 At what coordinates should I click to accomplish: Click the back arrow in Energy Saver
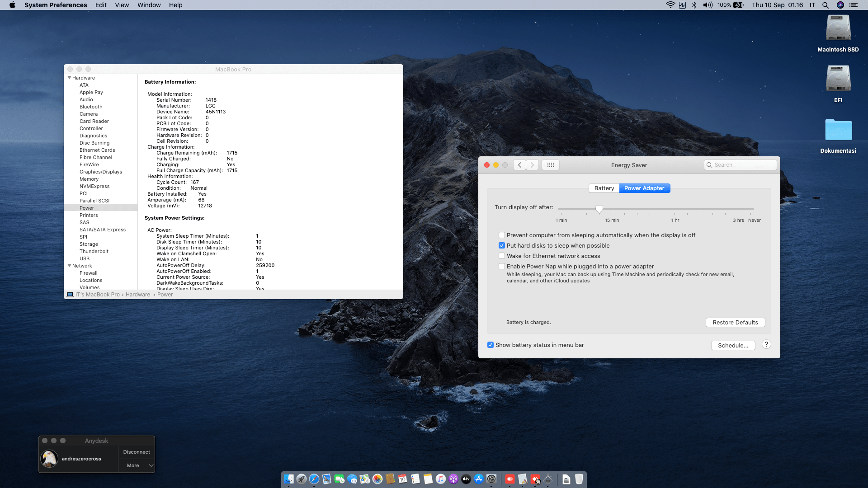coord(520,165)
